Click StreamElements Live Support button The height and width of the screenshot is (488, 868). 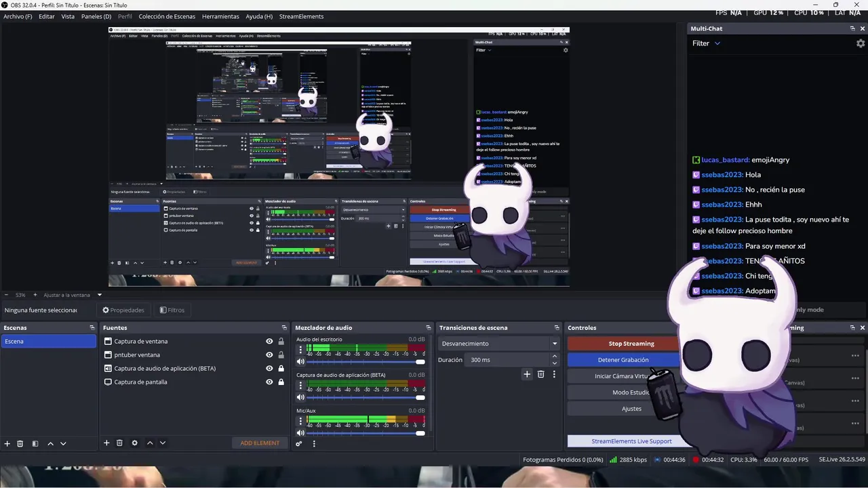631,441
